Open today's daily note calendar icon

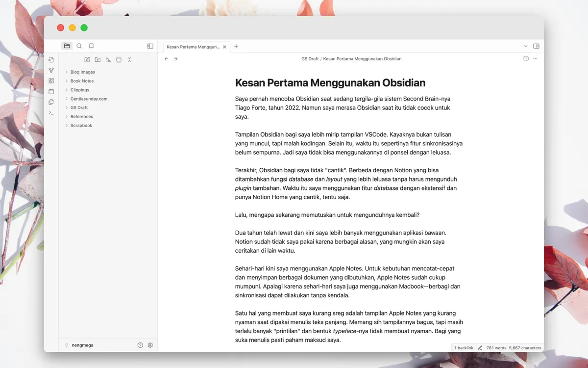(x=51, y=91)
